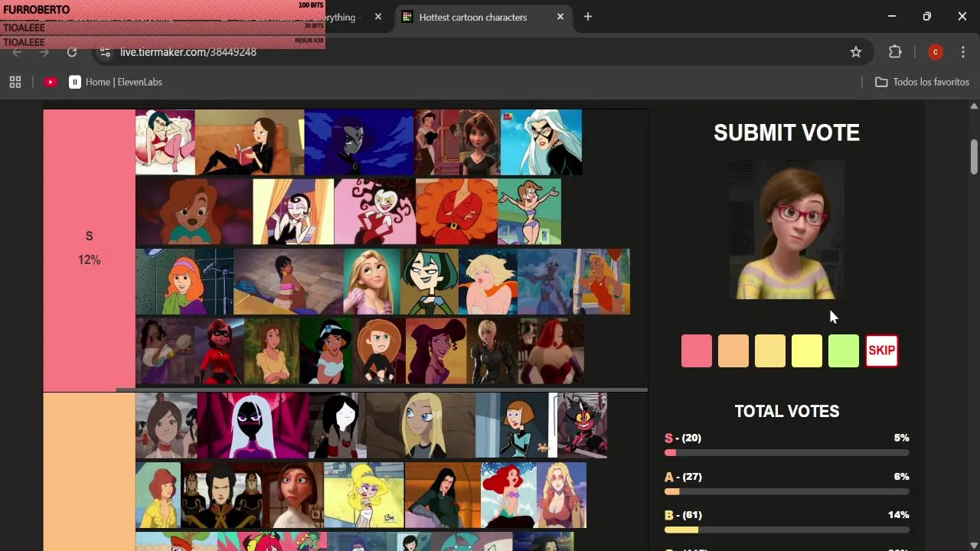Select the Black Cat masked character thumbnail
The width and height of the screenshot is (980, 551).
541,142
